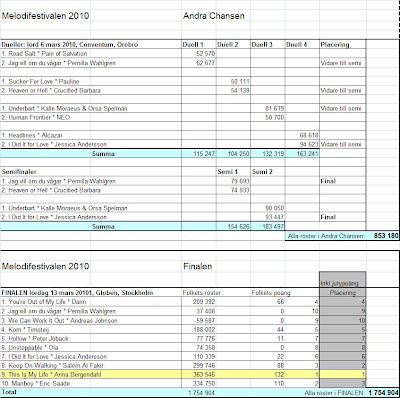The image size is (400, 398).
Task: Select the vote count '52 570'
Action: point(206,54)
